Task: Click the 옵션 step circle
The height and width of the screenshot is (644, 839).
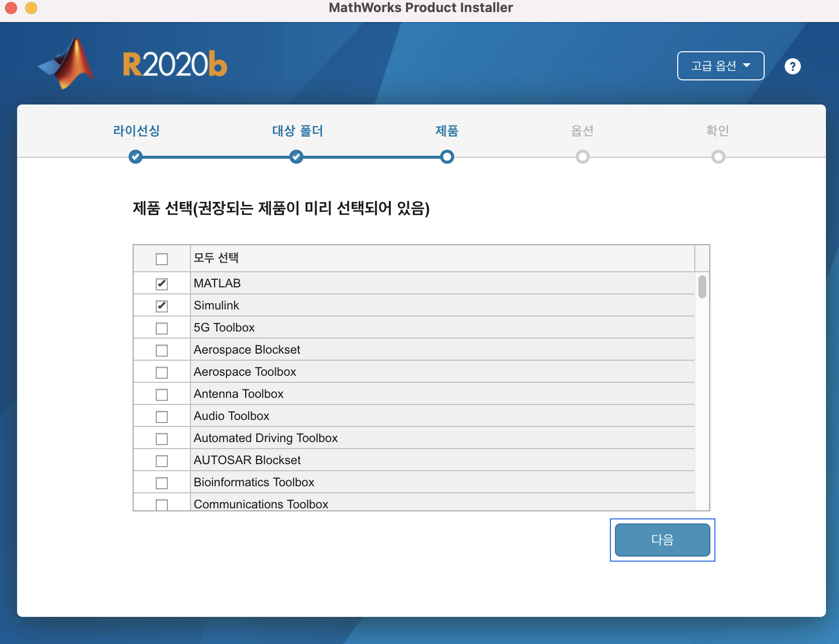Action: 582,157
